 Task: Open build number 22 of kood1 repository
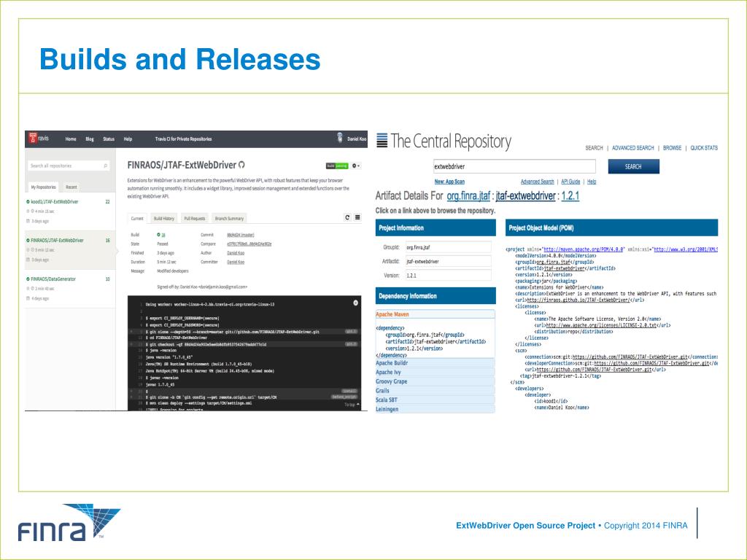coord(108,202)
